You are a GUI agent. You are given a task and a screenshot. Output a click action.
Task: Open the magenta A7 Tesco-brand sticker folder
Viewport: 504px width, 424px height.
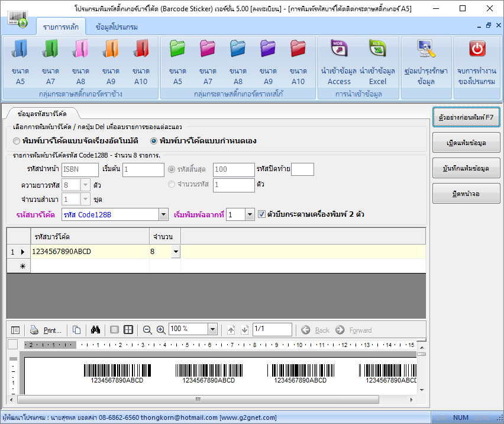pos(208,62)
